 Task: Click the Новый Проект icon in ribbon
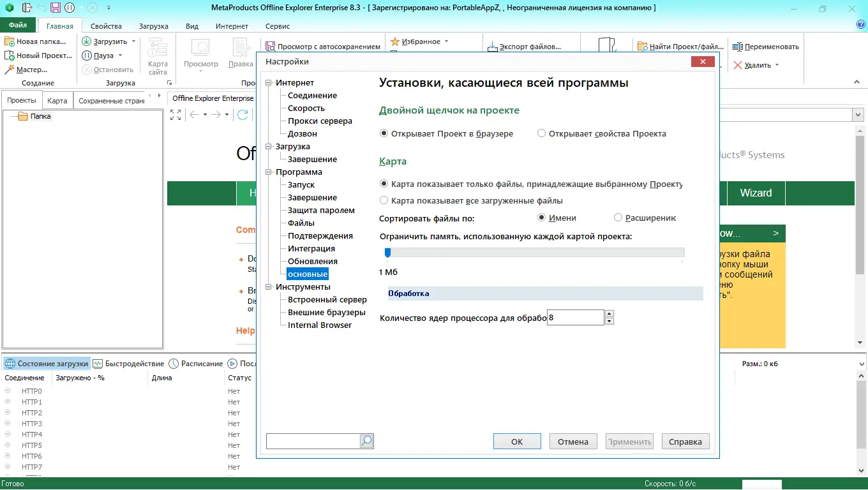10,56
